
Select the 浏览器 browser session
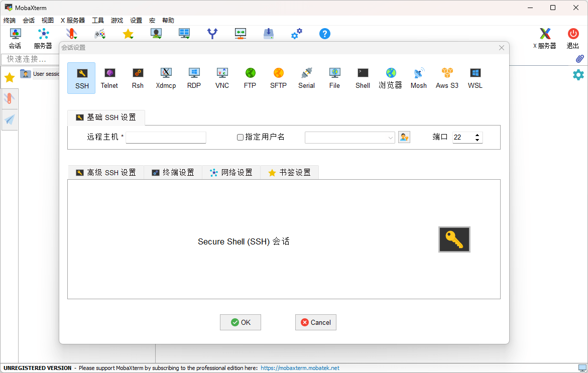click(390, 78)
